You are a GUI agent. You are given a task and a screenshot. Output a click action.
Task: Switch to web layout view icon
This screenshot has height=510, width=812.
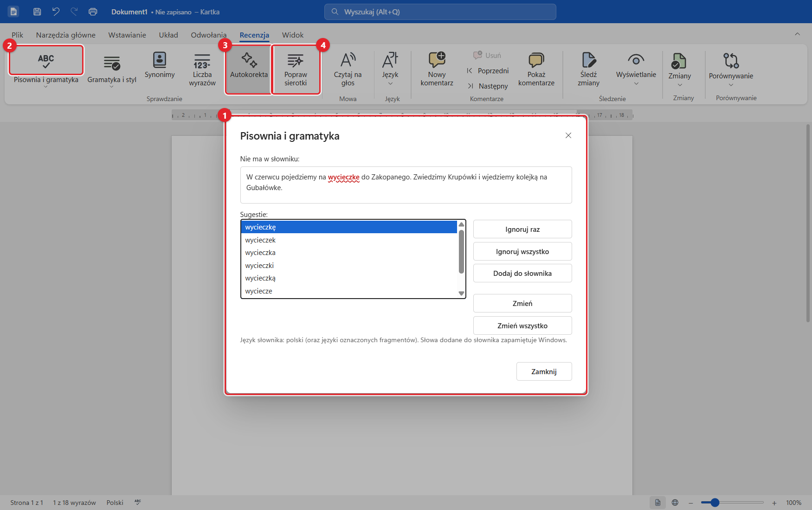(x=675, y=503)
